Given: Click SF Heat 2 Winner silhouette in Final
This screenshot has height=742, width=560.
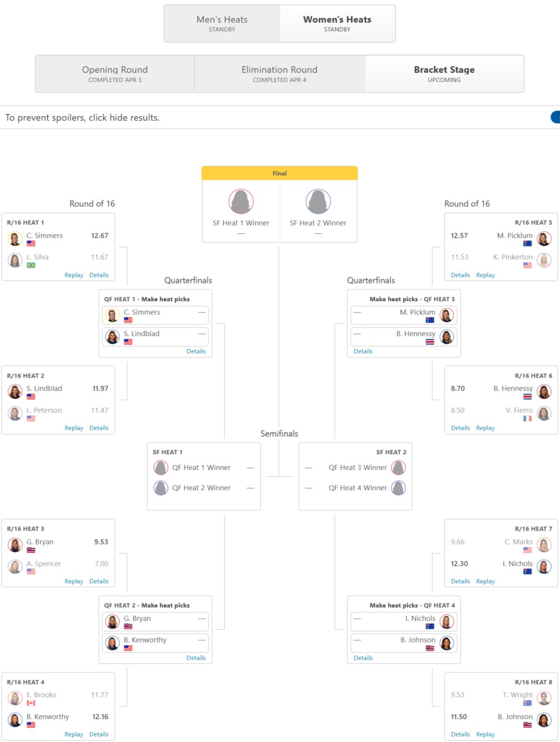Looking at the screenshot, I should pos(318,201).
